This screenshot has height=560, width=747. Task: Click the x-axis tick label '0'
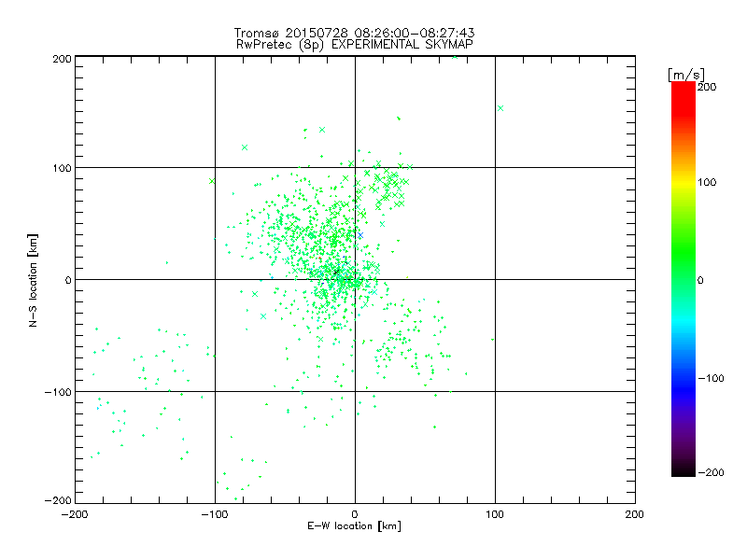(x=355, y=514)
